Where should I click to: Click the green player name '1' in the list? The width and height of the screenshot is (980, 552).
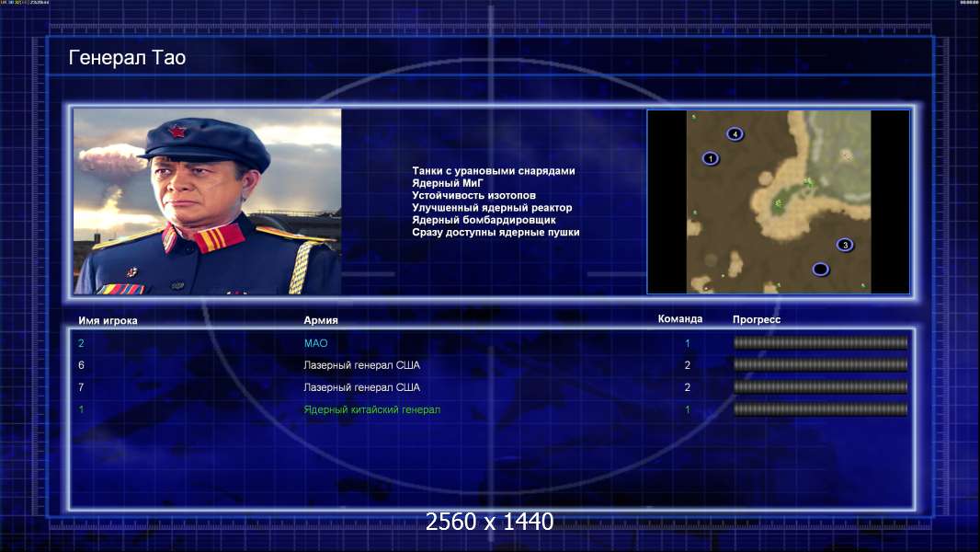(81, 409)
